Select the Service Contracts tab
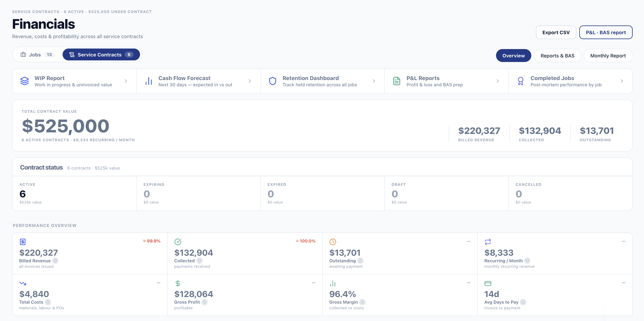Screen dimensions: 644x321 coord(101,55)
